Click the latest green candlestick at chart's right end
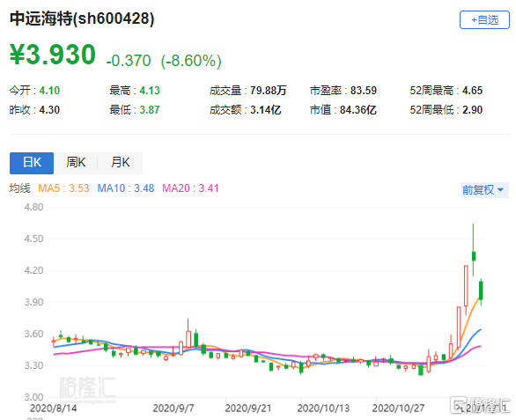The image size is (516, 420). pyautogui.click(x=481, y=291)
